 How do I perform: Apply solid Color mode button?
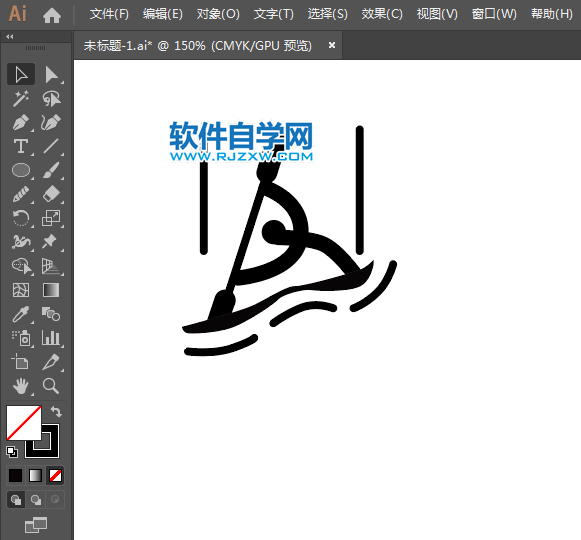(x=16, y=476)
